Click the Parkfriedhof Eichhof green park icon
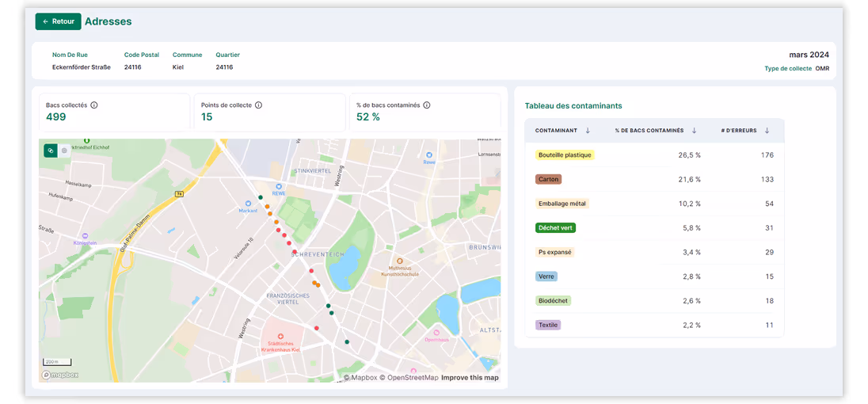The width and height of the screenshot is (868, 404). point(86,140)
